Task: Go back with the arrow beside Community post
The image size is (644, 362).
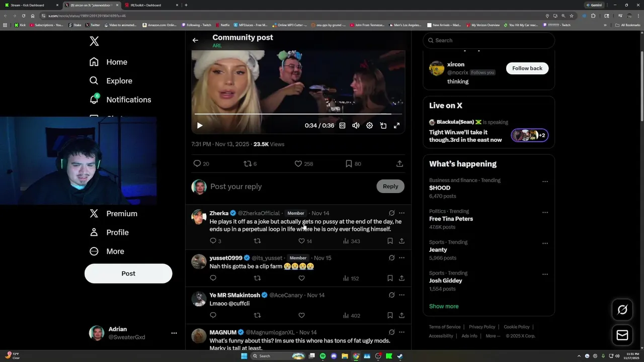Action: (195, 40)
